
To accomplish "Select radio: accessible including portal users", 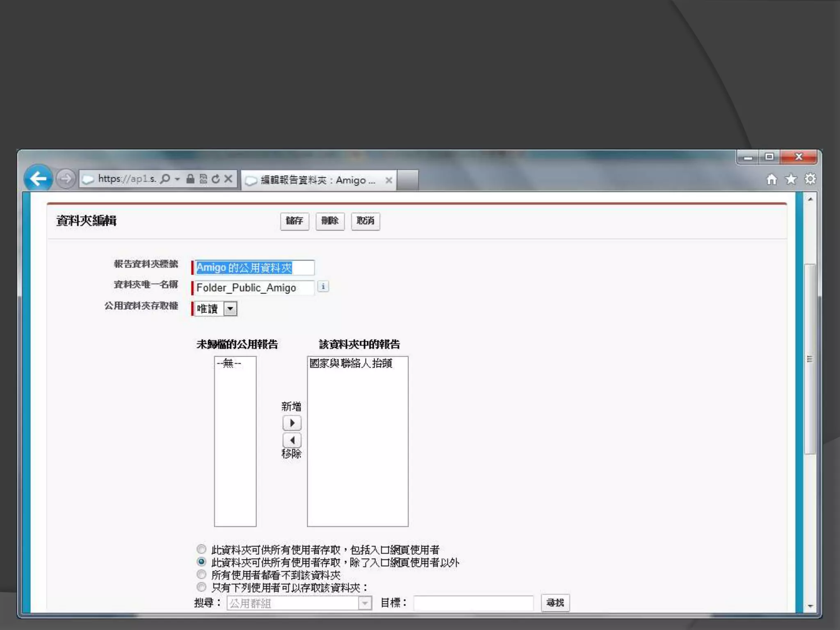I will [201, 549].
